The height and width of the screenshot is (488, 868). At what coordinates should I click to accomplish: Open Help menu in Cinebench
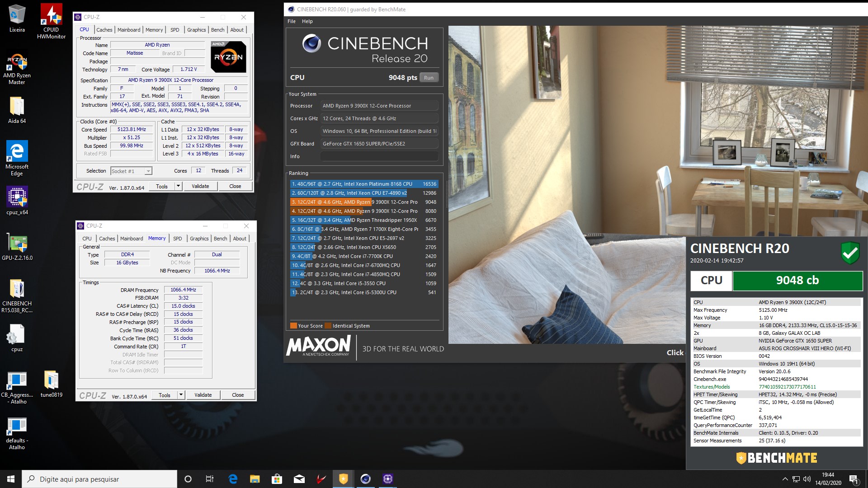point(307,21)
